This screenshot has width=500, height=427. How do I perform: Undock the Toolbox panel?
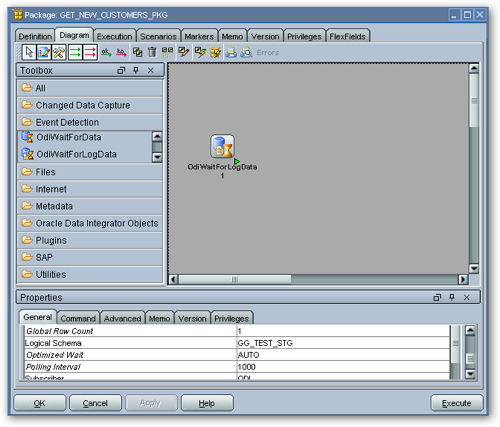click(121, 70)
